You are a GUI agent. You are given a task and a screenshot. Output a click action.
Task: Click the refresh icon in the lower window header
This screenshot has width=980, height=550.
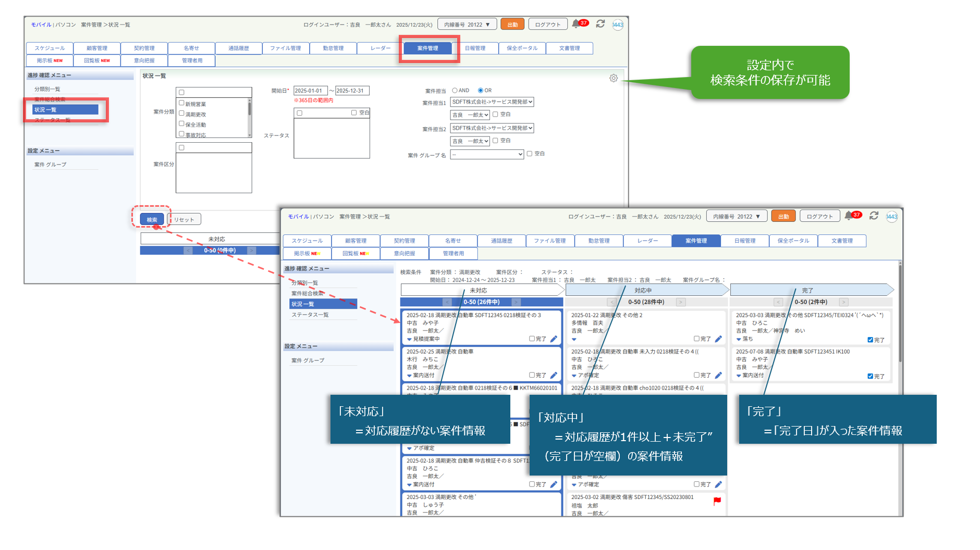874,216
